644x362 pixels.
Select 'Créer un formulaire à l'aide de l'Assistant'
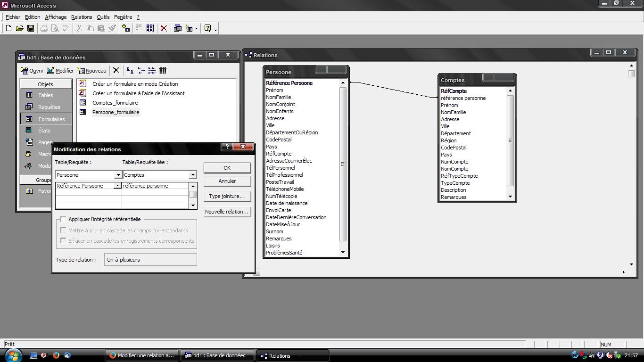(139, 93)
